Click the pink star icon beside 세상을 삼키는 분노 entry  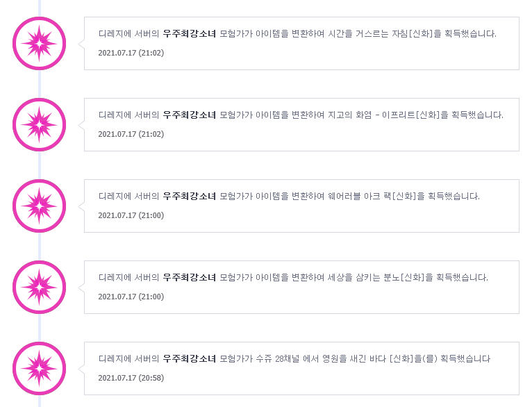[x=40, y=287]
